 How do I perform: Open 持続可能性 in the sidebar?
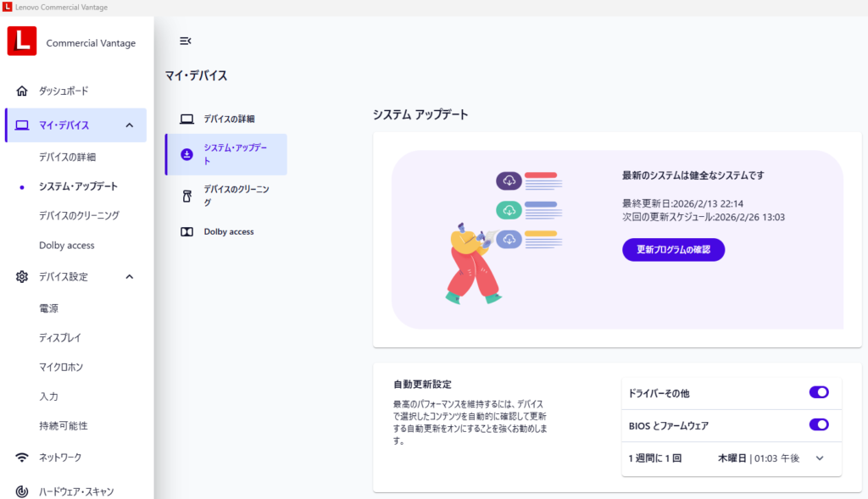(63, 425)
